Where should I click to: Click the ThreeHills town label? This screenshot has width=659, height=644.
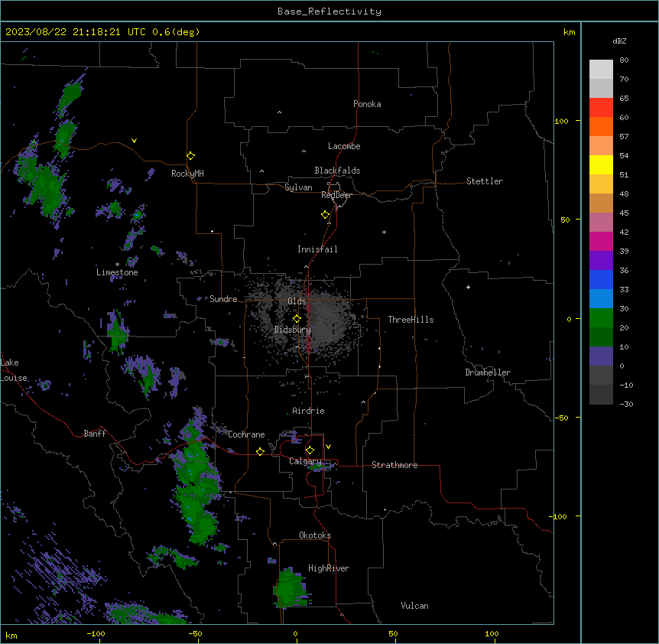click(x=411, y=320)
